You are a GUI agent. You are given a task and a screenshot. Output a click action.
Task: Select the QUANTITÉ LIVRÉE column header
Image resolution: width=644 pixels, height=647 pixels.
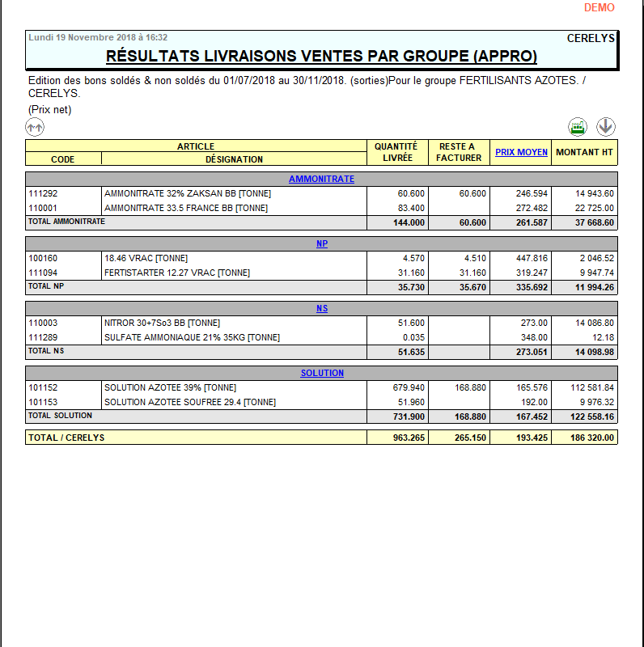[397, 152]
